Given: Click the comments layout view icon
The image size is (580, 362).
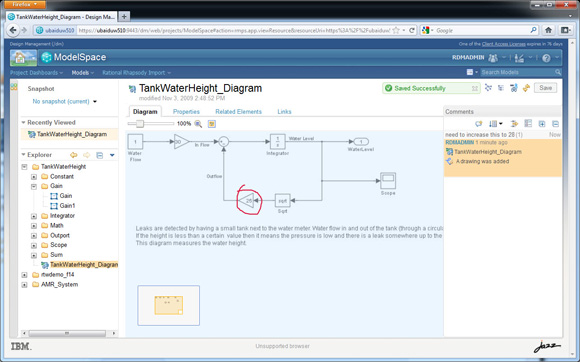Looking at the screenshot, I should click(528, 124).
